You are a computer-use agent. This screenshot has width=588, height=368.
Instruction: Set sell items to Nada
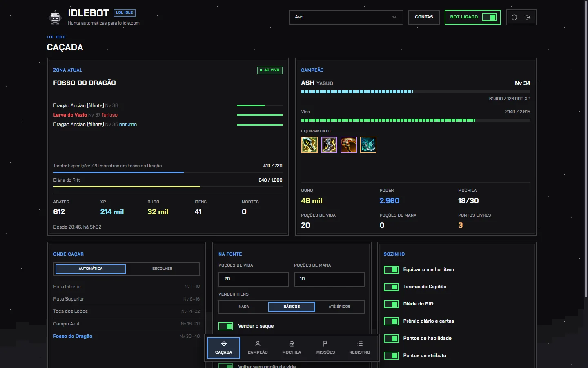coord(244,307)
